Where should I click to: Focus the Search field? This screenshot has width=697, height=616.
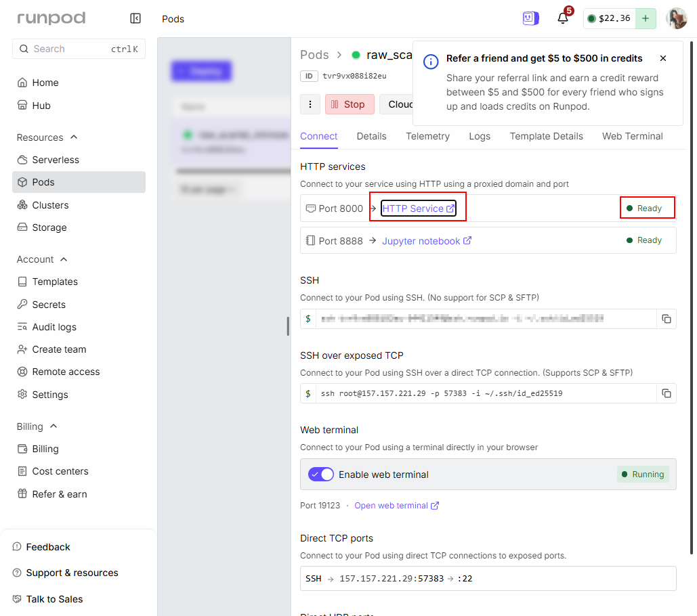pyautogui.click(x=79, y=49)
